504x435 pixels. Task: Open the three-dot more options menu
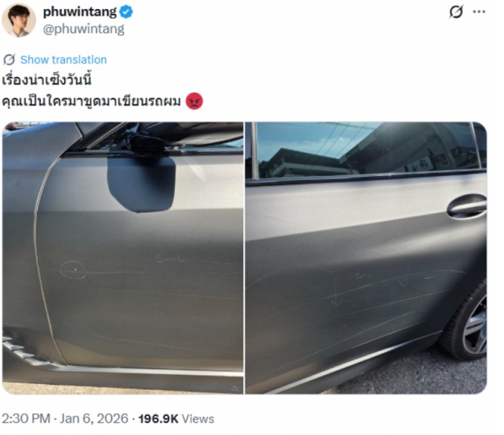click(479, 12)
